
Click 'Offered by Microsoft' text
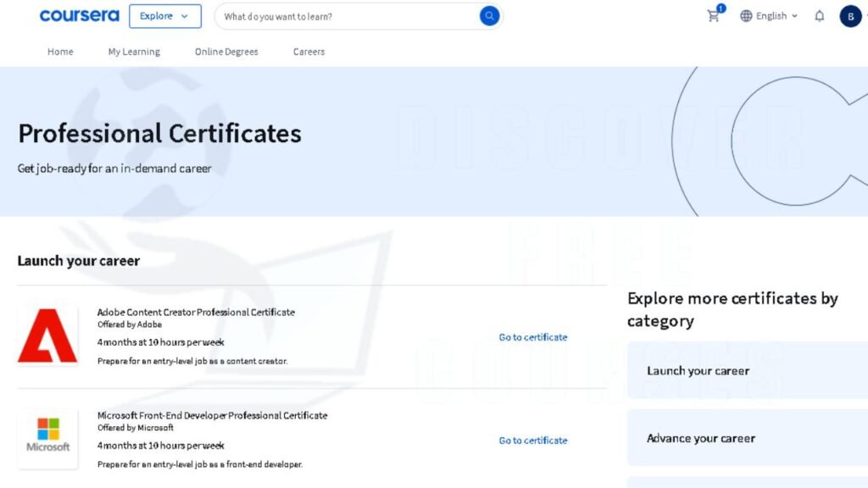click(136, 428)
